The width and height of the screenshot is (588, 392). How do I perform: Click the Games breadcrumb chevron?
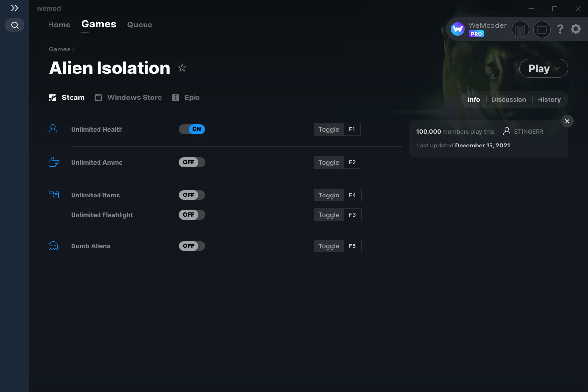pyautogui.click(x=74, y=49)
